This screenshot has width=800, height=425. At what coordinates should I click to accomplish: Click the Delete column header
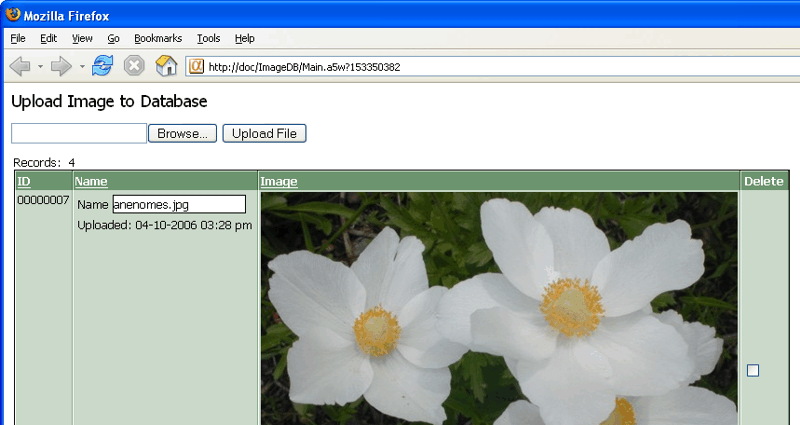(x=763, y=181)
